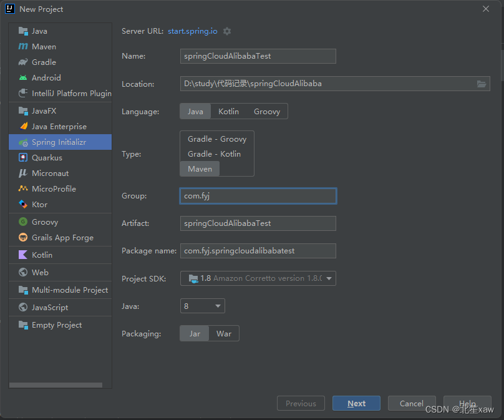Open server URL settings gear
The image size is (504, 420).
pyautogui.click(x=227, y=31)
